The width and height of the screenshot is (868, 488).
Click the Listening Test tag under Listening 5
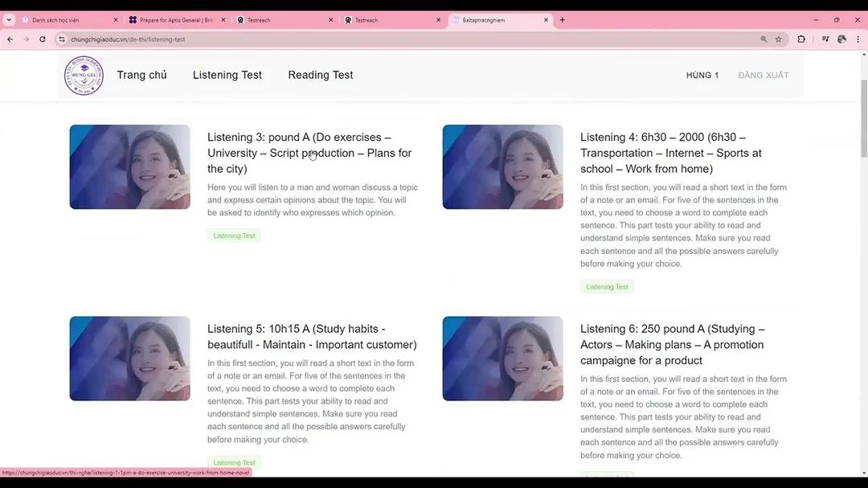click(x=234, y=462)
